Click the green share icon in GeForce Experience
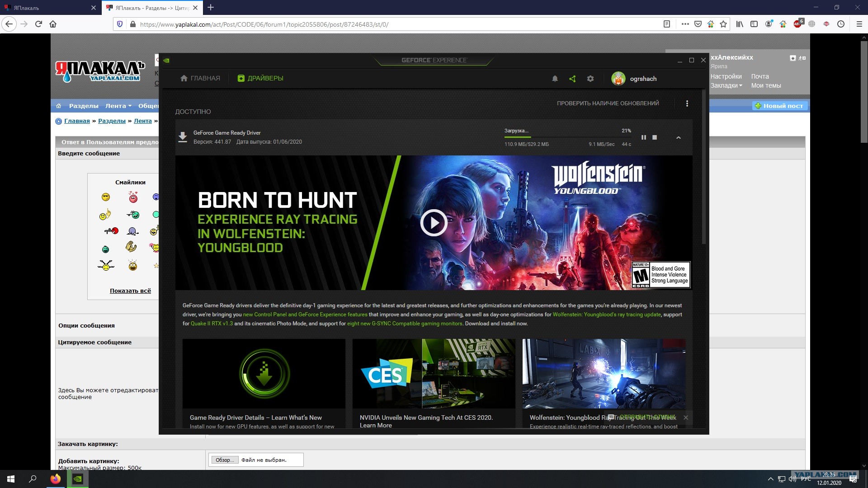868x488 pixels. 572,79
